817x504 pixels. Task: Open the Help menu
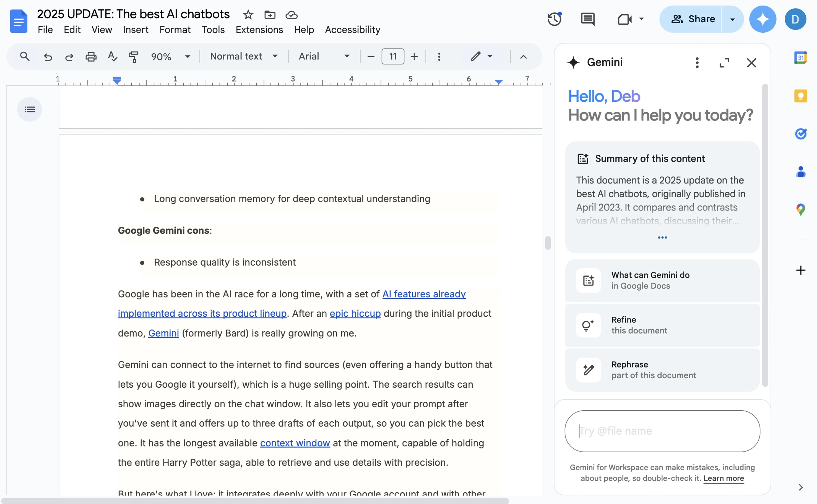[304, 30]
